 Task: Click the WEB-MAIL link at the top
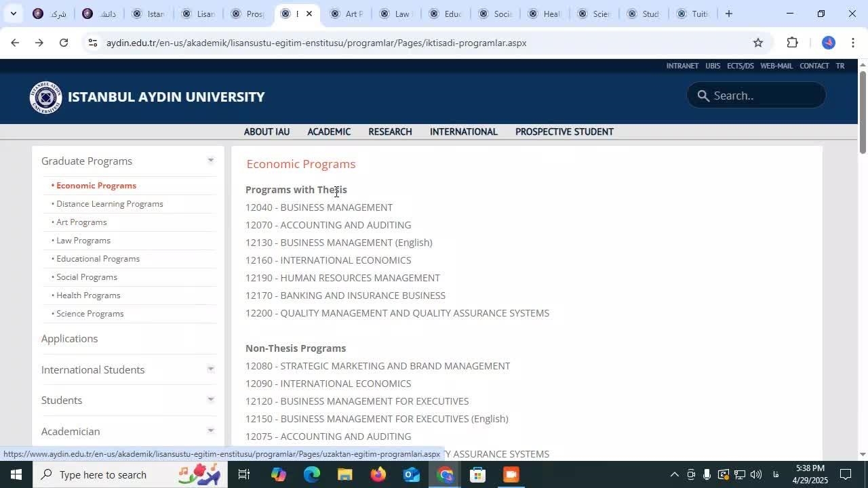776,66
